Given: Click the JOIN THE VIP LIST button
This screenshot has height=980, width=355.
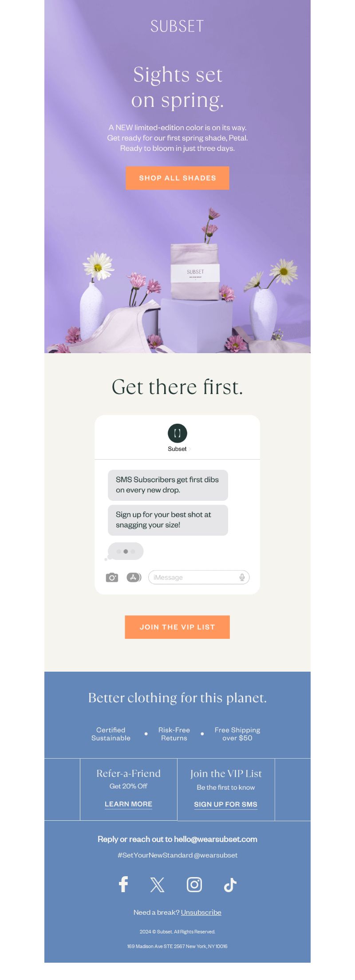Looking at the screenshot, I should coord(177,627).
